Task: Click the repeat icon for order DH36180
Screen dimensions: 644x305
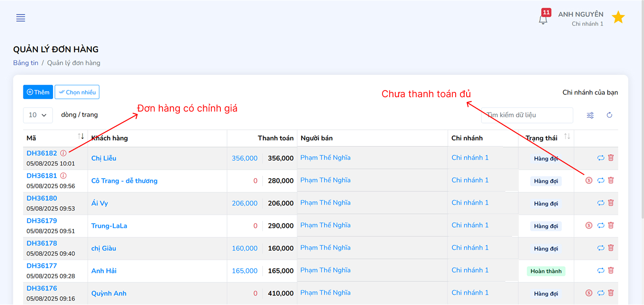Action: click(600, 203)
